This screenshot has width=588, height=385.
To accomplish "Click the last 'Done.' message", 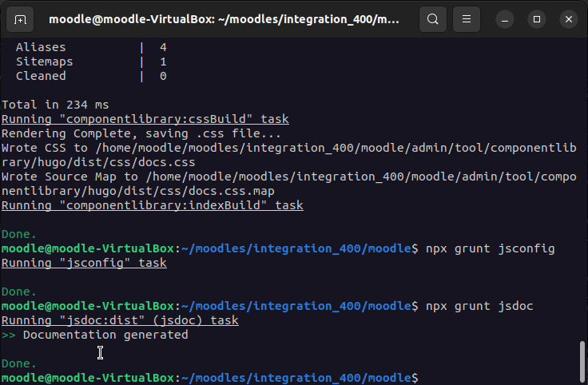I will coord(18,363).
